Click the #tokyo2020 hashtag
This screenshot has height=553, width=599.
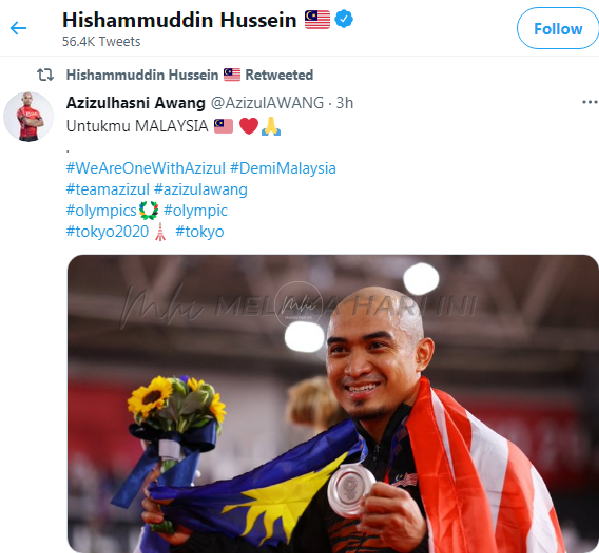(x=107, y=232)
